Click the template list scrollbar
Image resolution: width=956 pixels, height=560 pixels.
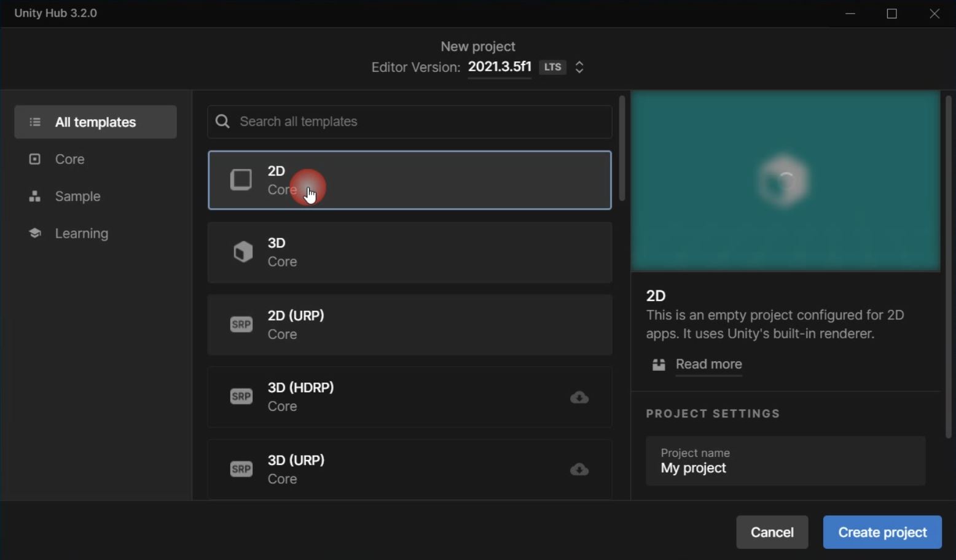pos(622,149)
